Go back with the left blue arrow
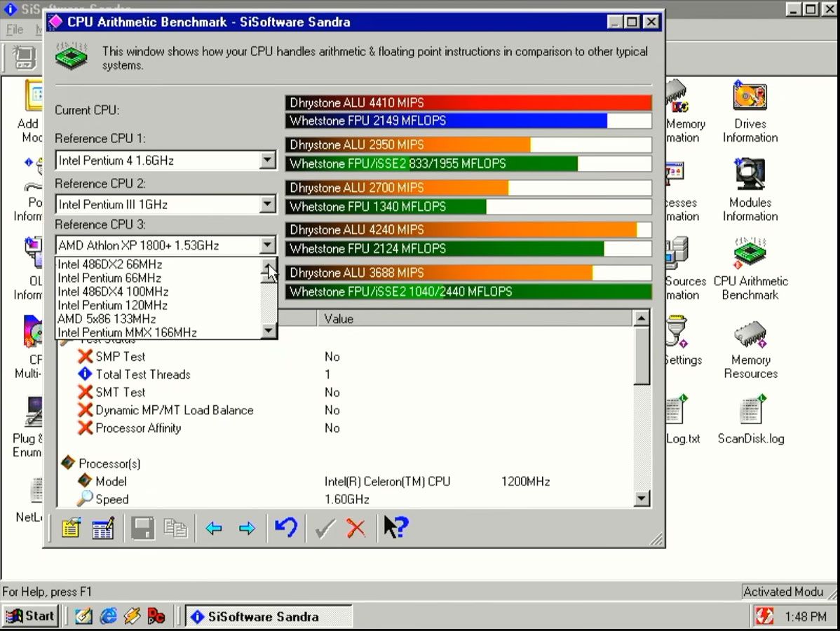Image resolution: width=840 pixels, height=631 pixels. [x=214, y=529]
